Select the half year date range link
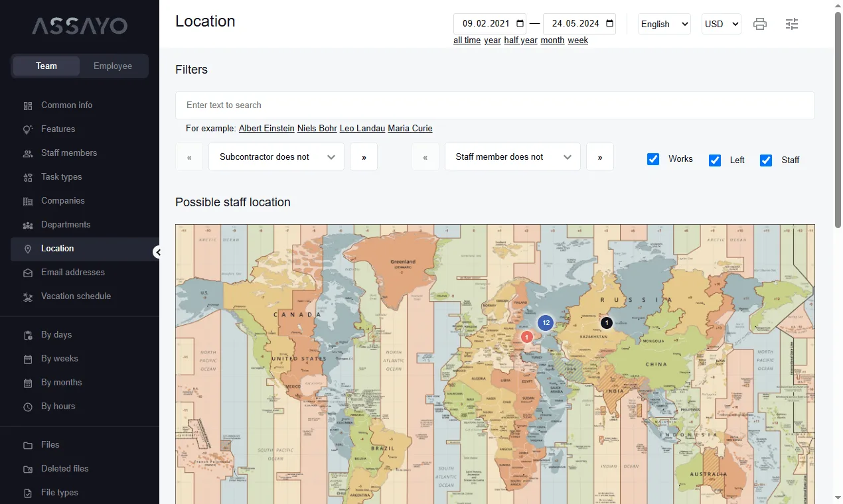Image resolution: width=843 pixels, height=504 pixels. 521,40
